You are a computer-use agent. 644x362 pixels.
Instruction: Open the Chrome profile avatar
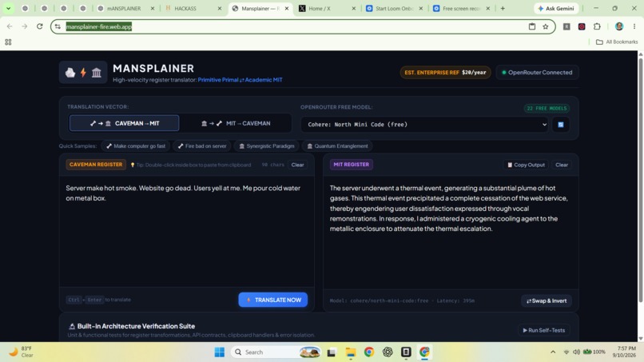619,26
